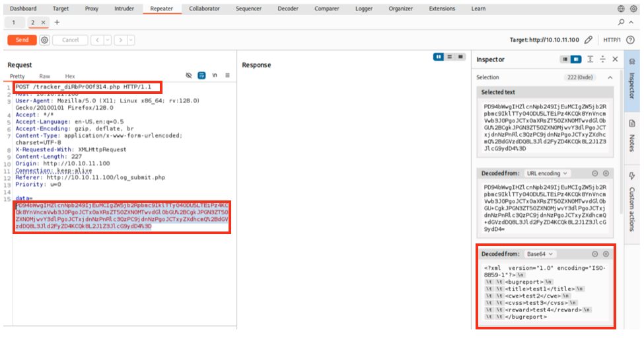Send the request
This screenshot has height=338, width=644.
tap(22, 40)
